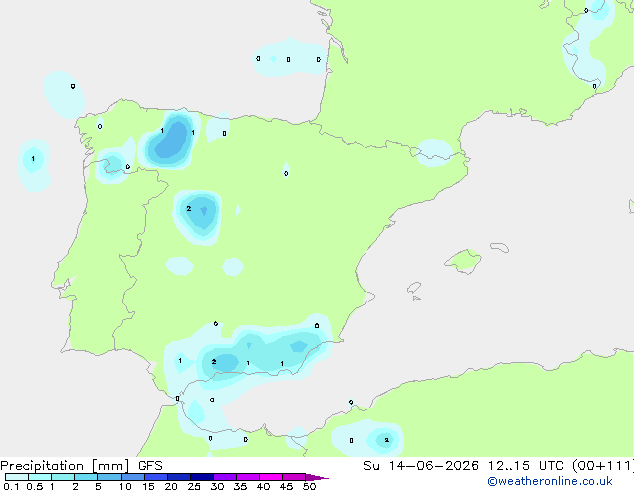Click Ibiza island outline on the map
The width and height of the screenshot is (634, 490).
[x=414, y=288]
